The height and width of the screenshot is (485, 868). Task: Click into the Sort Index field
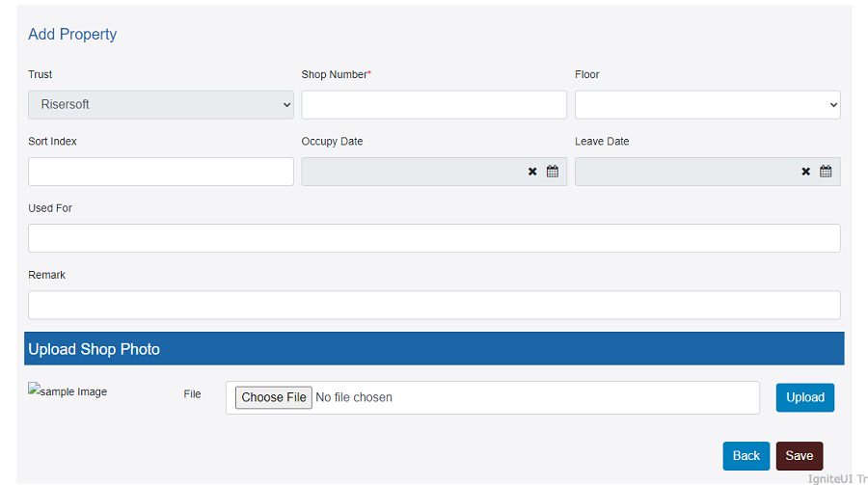160,172
